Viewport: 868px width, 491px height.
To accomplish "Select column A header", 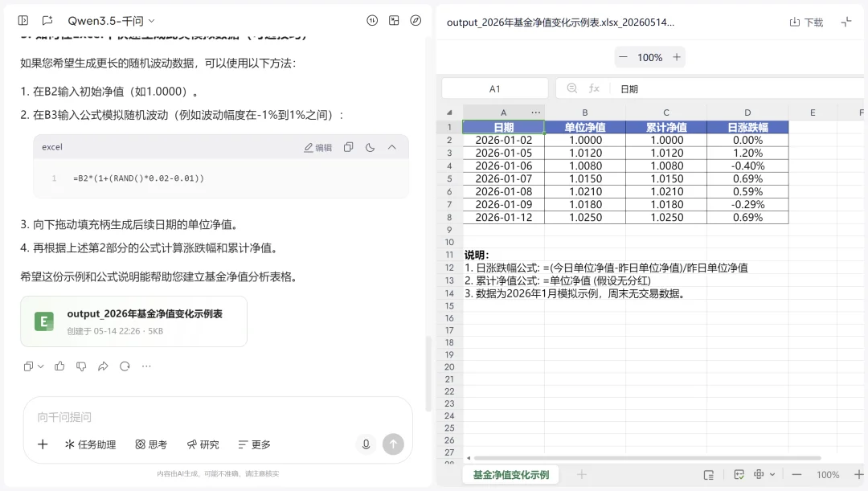I will [x=503, y=113].
